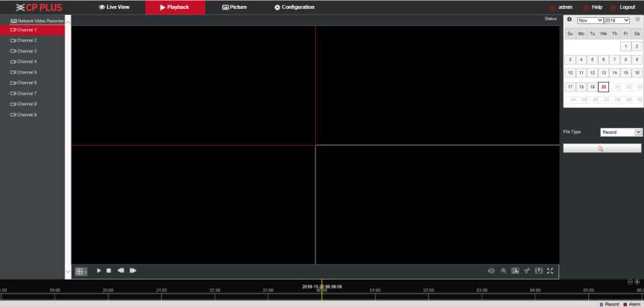This screenshot has height=307, width=644.
Task: Click the search recordings button
Action: point(602,148)
